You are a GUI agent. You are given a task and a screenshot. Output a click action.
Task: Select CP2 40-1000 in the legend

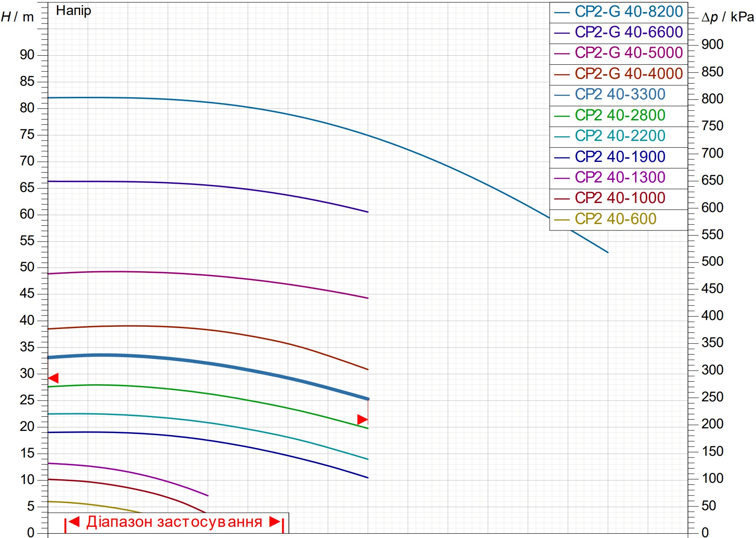618,198
